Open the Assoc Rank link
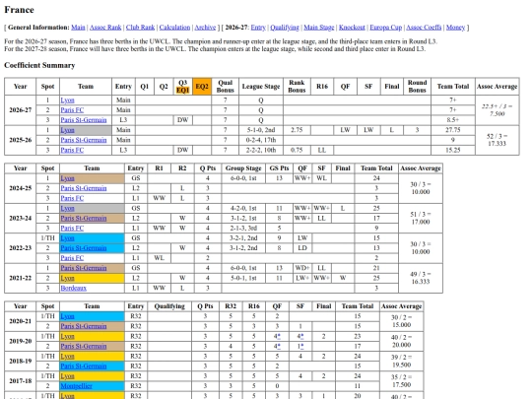532x399 pixels. 105,28
